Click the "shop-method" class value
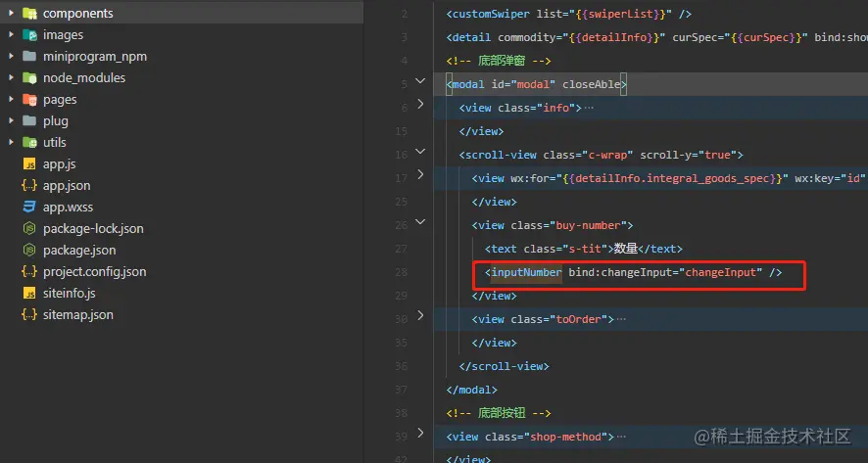Viewport: 868px width, 463px height. tap(565, 437)
